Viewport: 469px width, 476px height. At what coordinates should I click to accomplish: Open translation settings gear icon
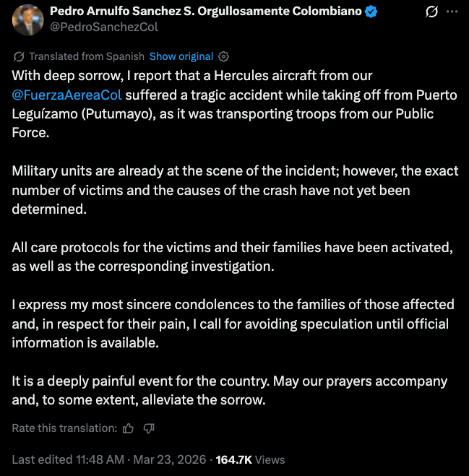click(x=224, y=56)
